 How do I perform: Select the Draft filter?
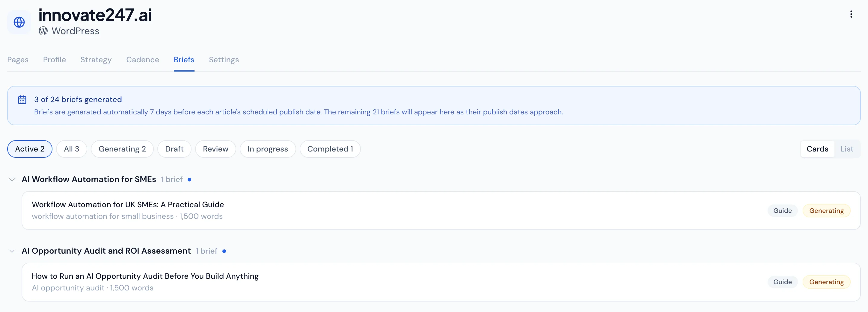(x=174, y=149)
